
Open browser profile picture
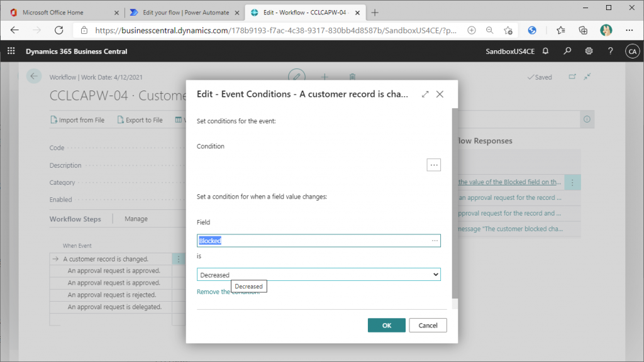click(606, 30)
